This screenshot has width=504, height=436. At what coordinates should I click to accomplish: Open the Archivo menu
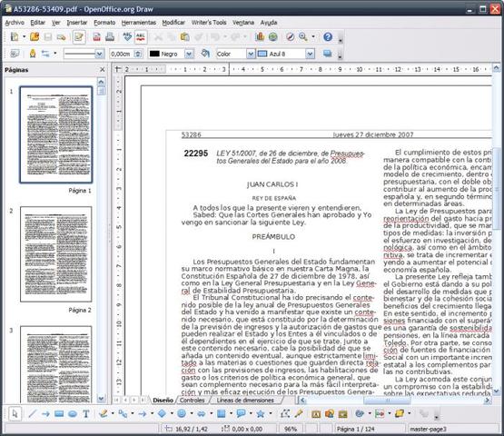[15, 23]
